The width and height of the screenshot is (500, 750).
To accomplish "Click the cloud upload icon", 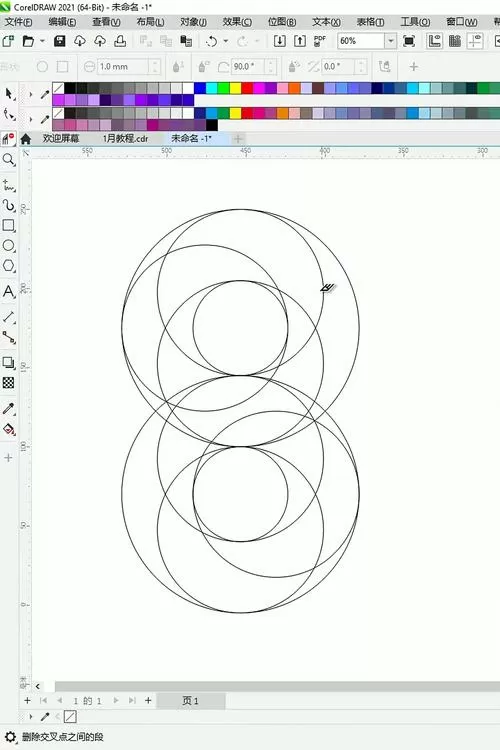I will click(x=100, y=41).
